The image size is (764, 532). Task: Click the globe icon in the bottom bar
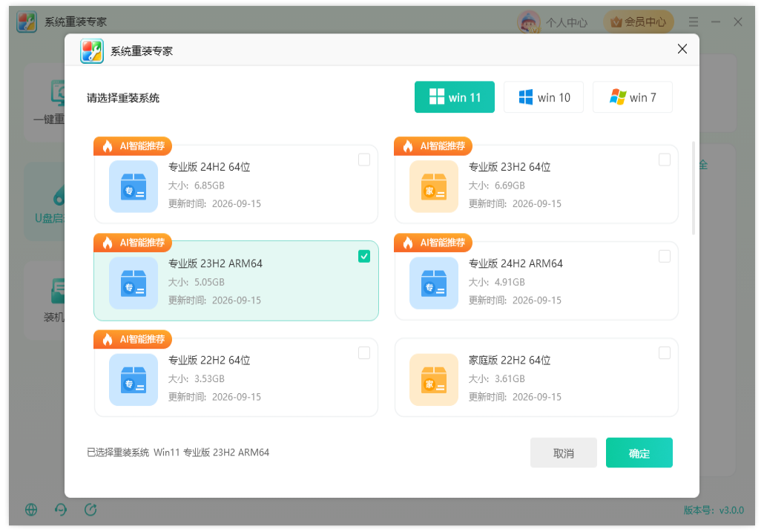pyautogui.click(x=31, y=510)
